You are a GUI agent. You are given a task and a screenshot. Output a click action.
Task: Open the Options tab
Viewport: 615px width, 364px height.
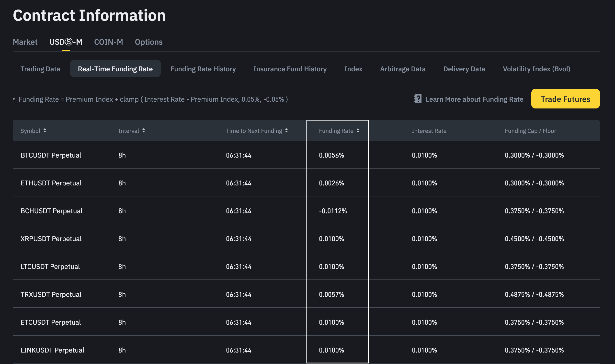click(148, 42)
